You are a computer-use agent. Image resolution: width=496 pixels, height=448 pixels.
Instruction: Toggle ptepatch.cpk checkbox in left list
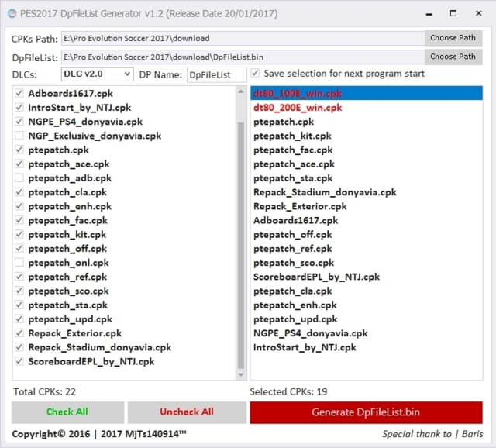point(19,150)
